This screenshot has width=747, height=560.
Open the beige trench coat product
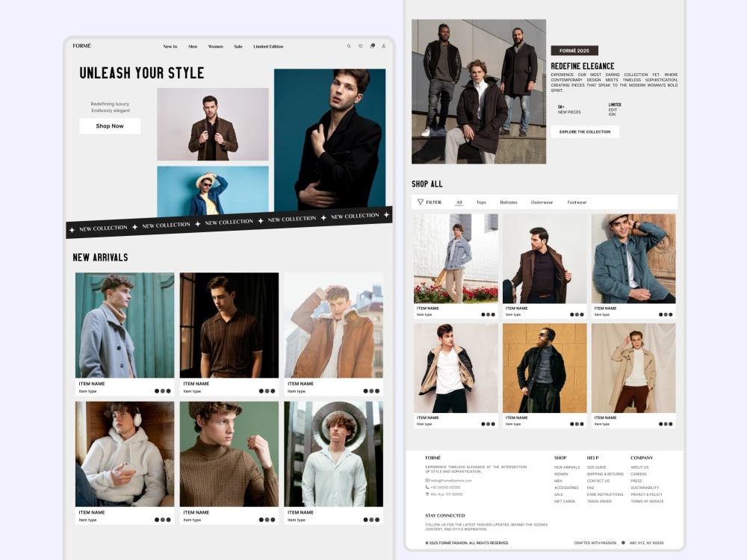click(633, 368)
